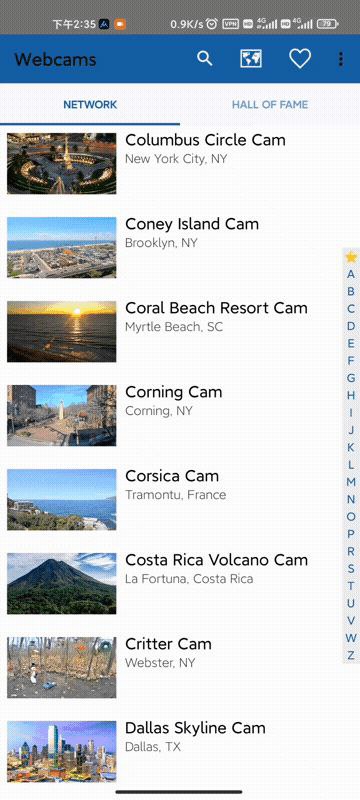Tap Costa Rica Volcano Cam thumbnail
The height and width of the screenshot is (800, 360).
62,583
